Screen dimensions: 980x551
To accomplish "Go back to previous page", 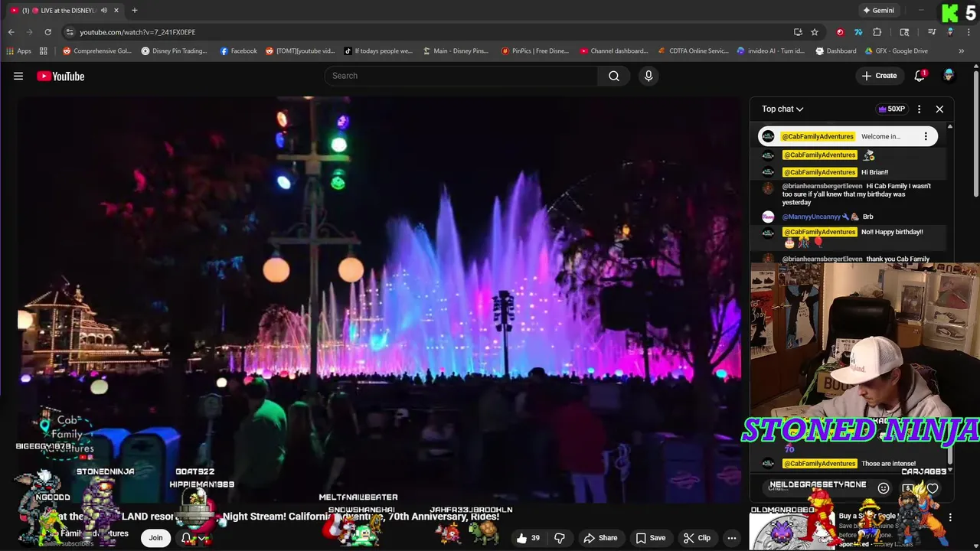I will click(x=11, y=32).
